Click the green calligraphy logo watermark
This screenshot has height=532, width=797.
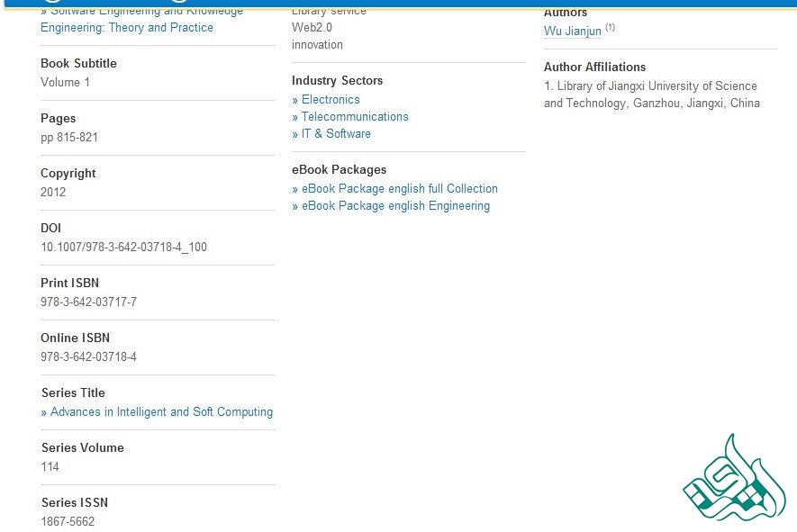(734, 481)
